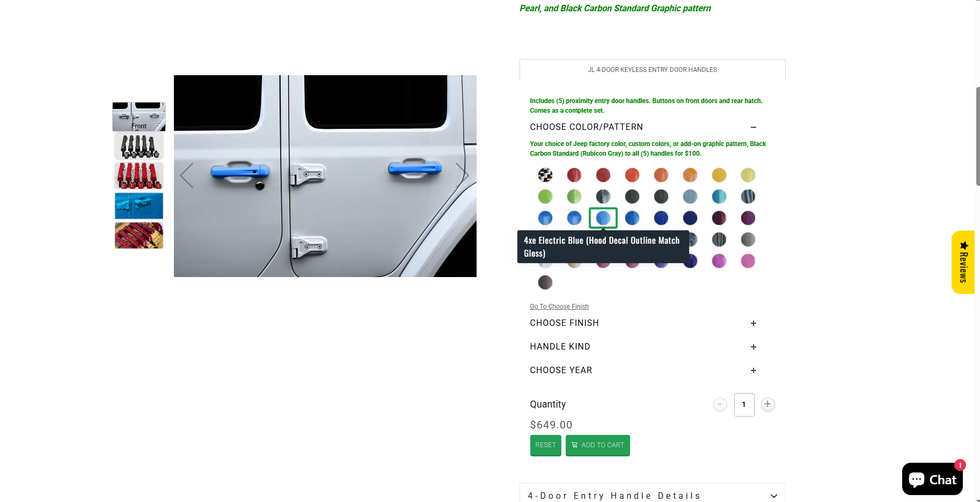This screenshot has height=502, width=980.
Task: Choose the yellow-gold color swatch
Action: pyautogui.click(x=719, y=175)
